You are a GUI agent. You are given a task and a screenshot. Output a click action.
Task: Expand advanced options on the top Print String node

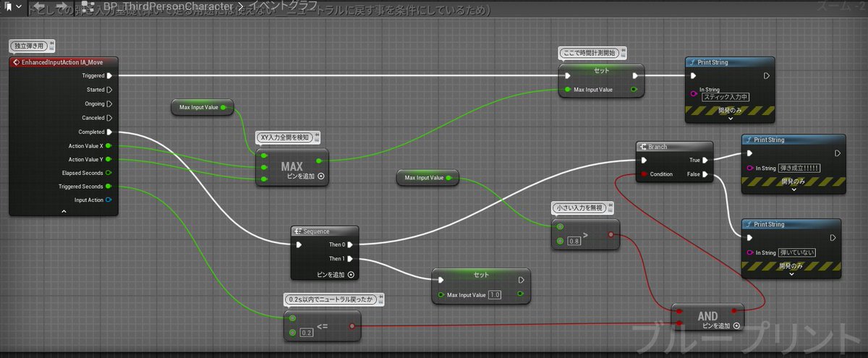(729, 119)
